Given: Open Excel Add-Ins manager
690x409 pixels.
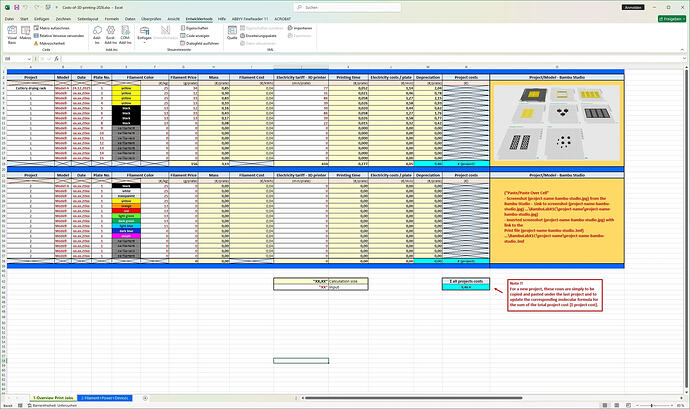Looking at the screenshot, I should (110, 34).
